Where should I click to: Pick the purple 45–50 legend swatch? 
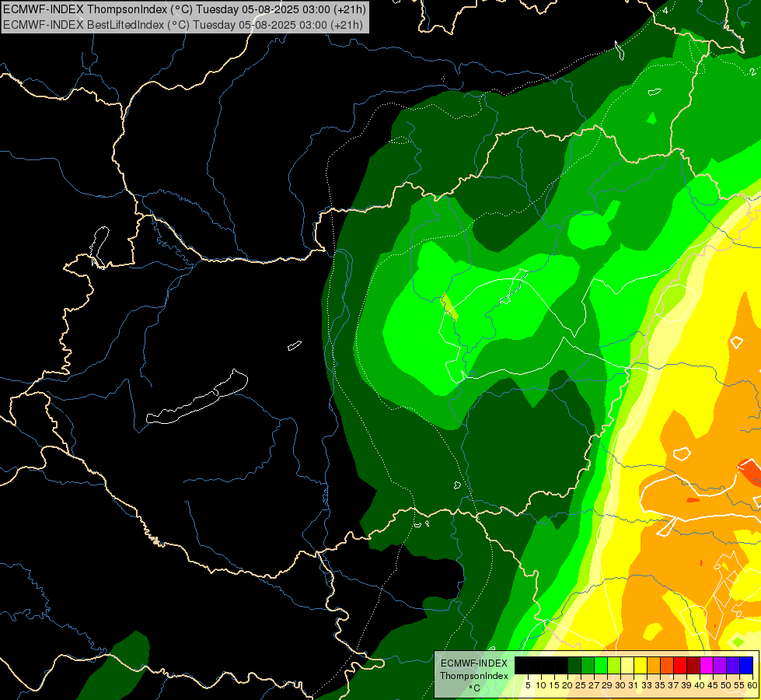coord(720,666)
